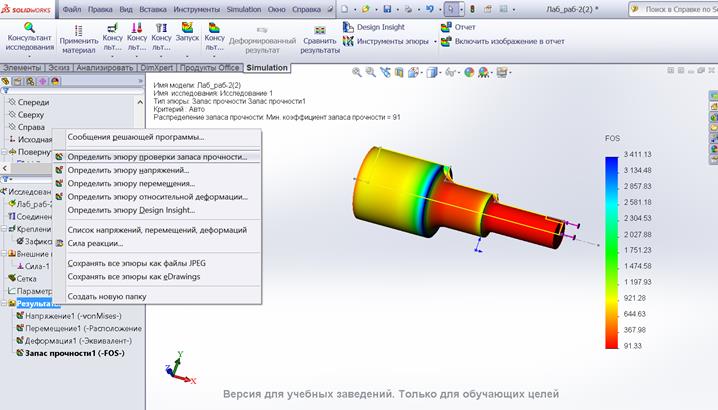The height and width of the screenshot is (410, 718).
Task: Click the Print icon in top toolbar
Action: 408,9
